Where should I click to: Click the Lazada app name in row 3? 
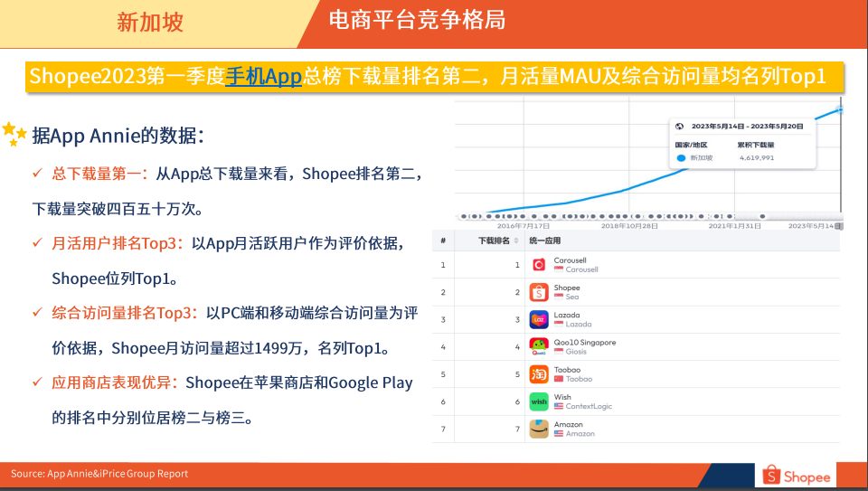(567, 315)
